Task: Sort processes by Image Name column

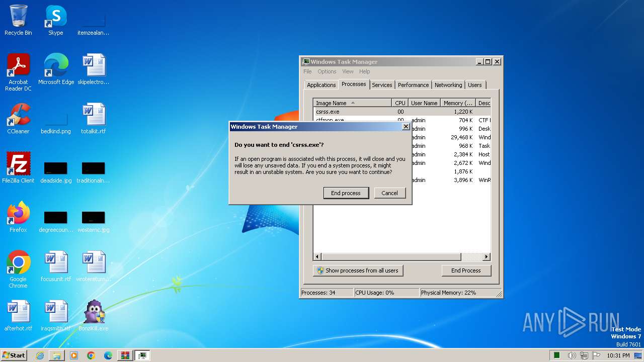Action: tap(352, 103)
